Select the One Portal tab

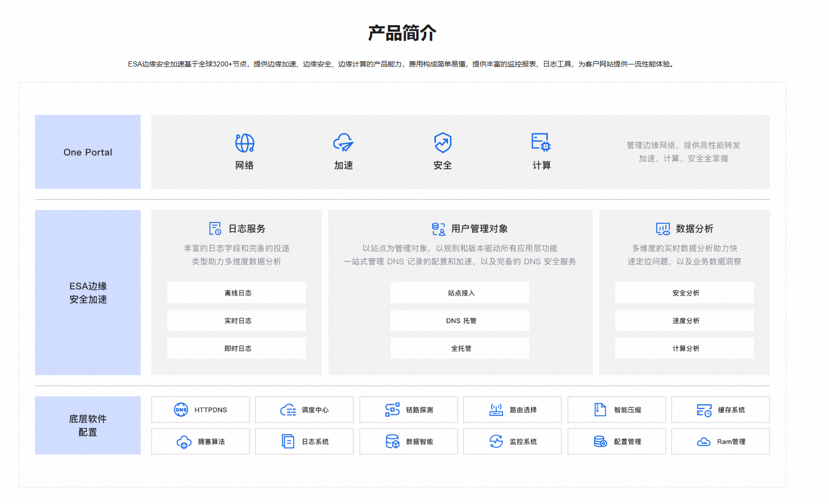(88, 152)
